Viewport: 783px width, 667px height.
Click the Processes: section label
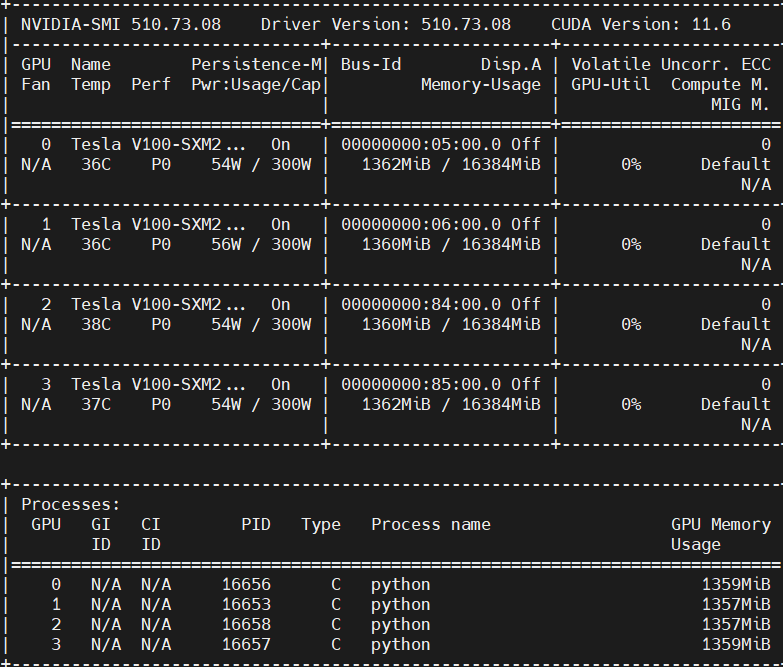click(x=71, y=505)
